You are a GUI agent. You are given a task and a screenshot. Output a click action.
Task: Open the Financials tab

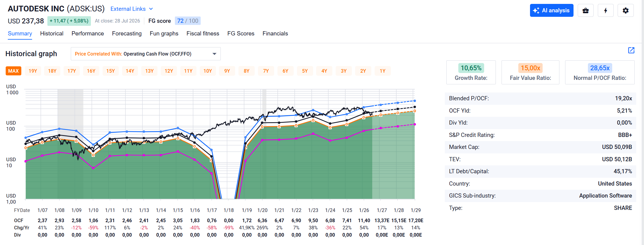coord(275,34)
